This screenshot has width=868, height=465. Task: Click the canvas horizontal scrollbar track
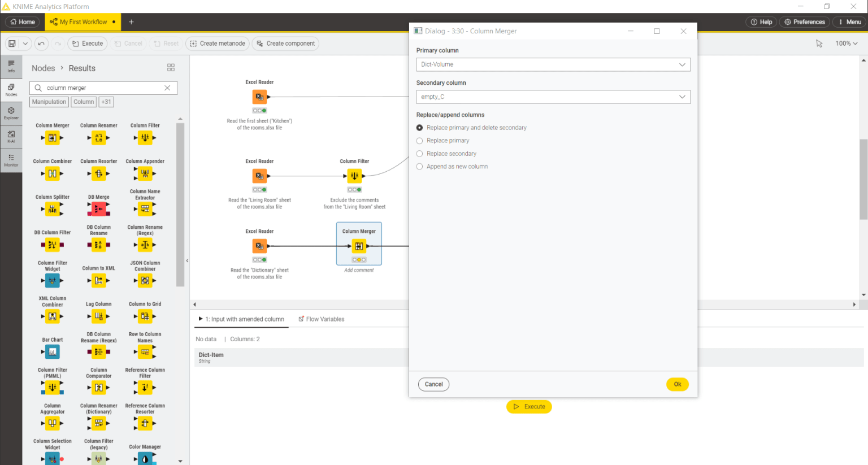click(x=524, y=305)
